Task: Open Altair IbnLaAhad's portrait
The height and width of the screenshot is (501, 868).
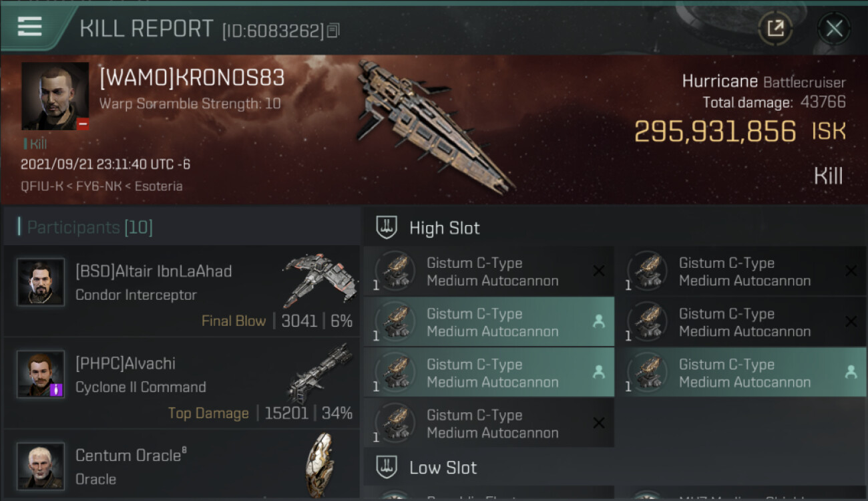Action: 41,282
